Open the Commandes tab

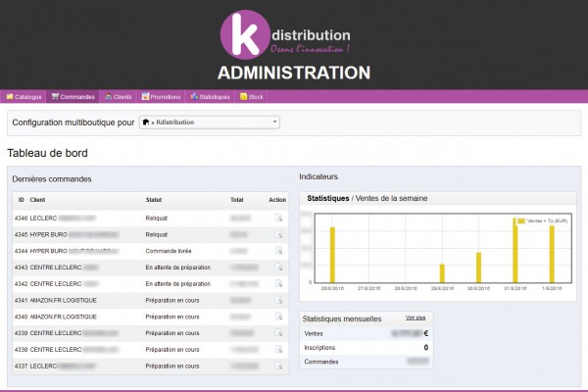click(x=73, y=97)
